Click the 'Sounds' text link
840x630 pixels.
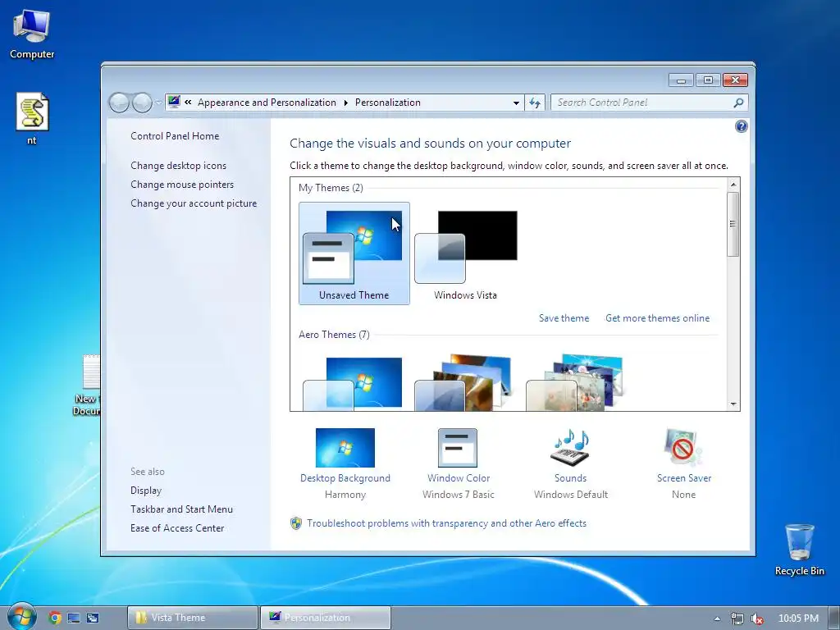pyautogui.click(x=571, y=478)
